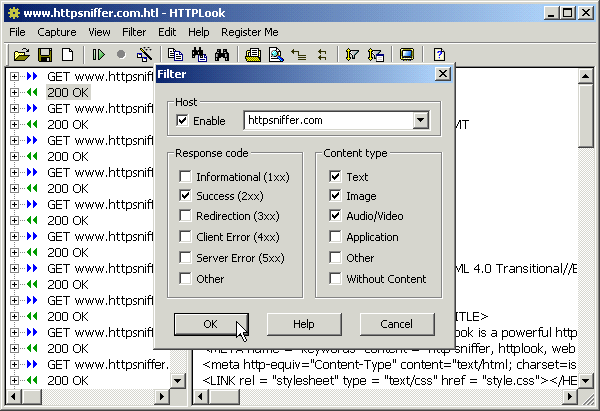
Task: Click the '<meta http-equiv="Content-Type"' text line
Action: (389, 364)
